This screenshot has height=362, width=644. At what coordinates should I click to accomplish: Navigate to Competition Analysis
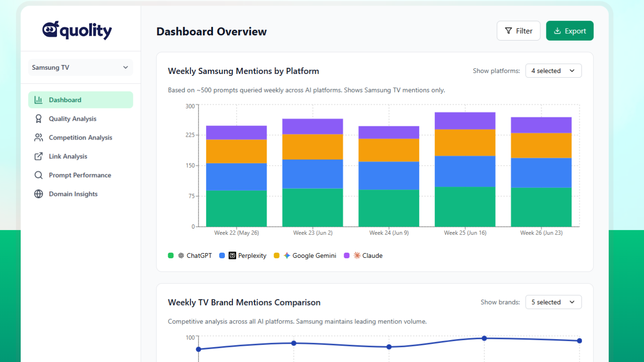click(x=81, y=138)
